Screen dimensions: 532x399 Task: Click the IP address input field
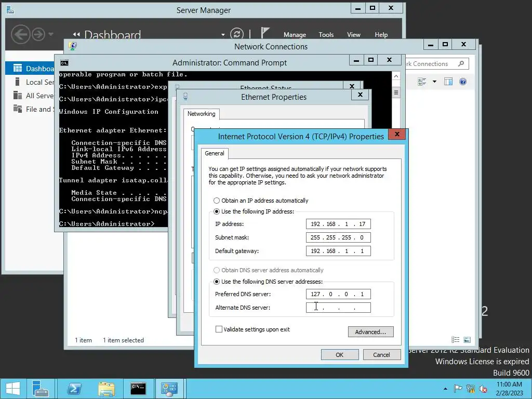(338, 224)
